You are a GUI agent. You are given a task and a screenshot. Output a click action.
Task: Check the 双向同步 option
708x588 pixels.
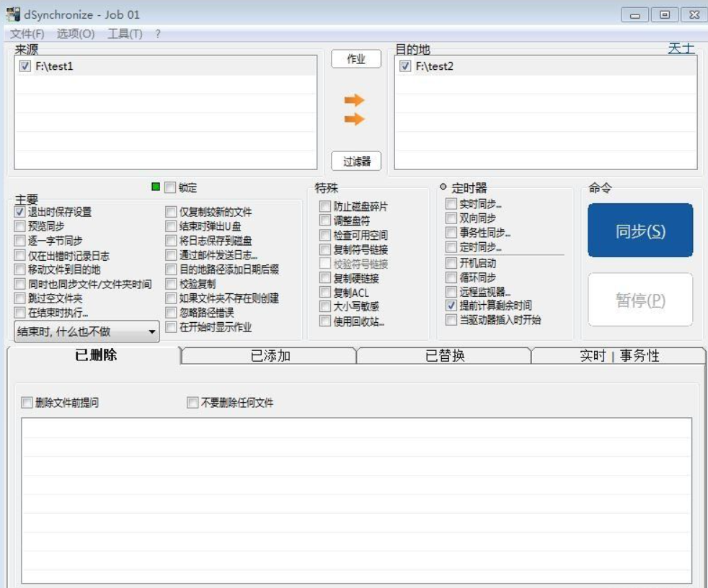pyautogui.click(x=451, y=218)
